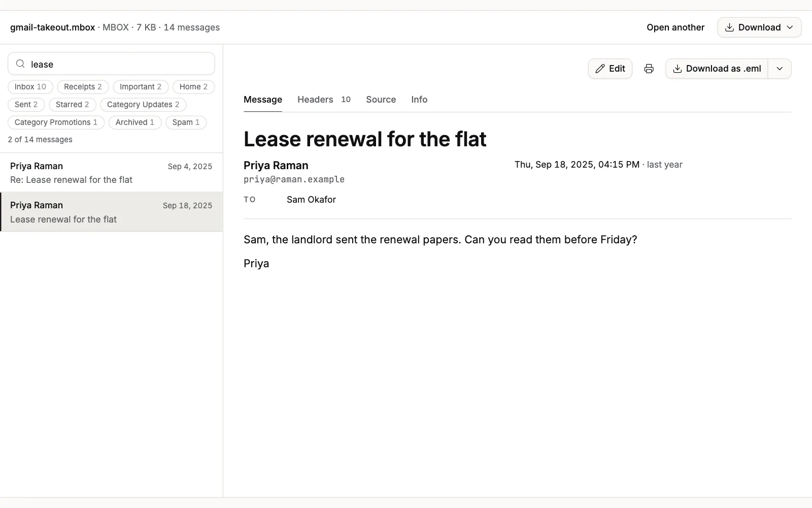
Task: Open the top Download dropdown
Action: (759, 27)
